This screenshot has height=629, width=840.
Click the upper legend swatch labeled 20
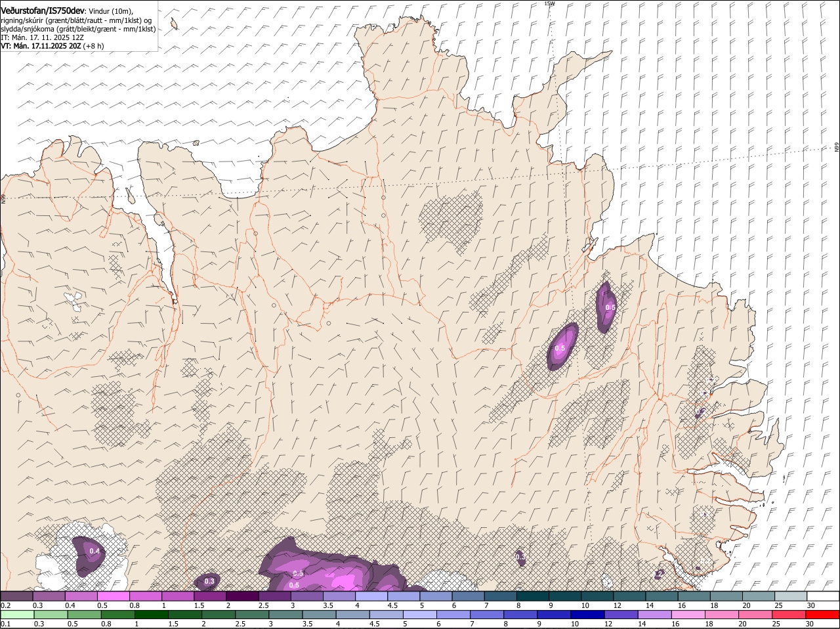(x=758, y=596)
